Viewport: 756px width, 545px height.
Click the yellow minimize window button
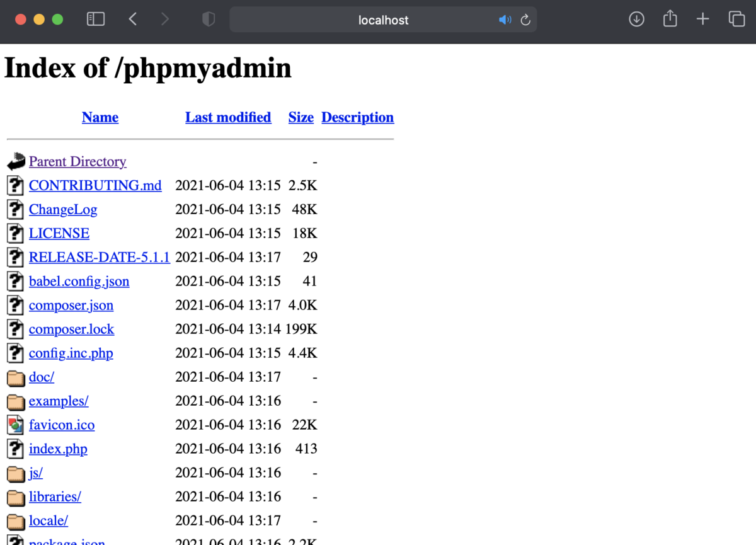pos(39,20)
